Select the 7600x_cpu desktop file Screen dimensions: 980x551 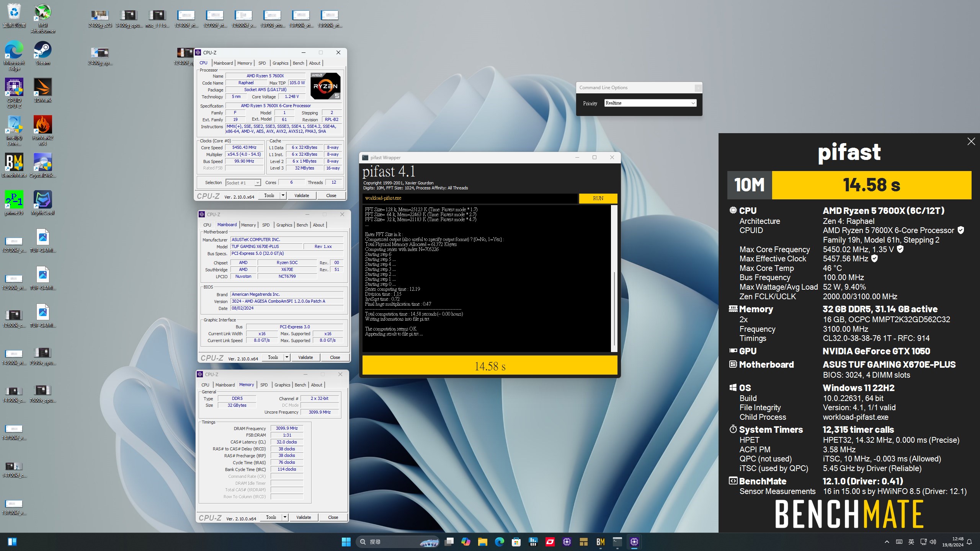tap(43, 393)
